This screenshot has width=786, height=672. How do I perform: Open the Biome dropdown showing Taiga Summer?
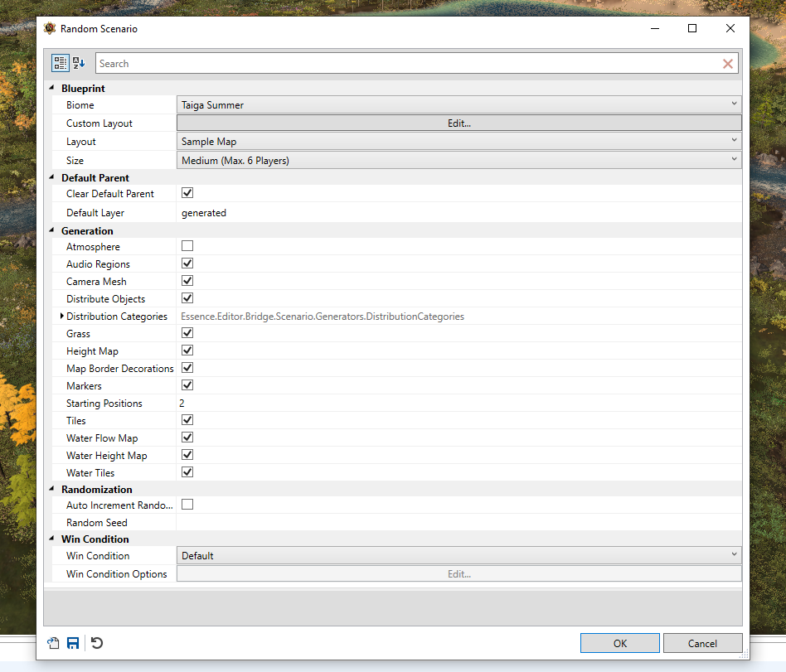pyautogui.click(x=458, y=104)
